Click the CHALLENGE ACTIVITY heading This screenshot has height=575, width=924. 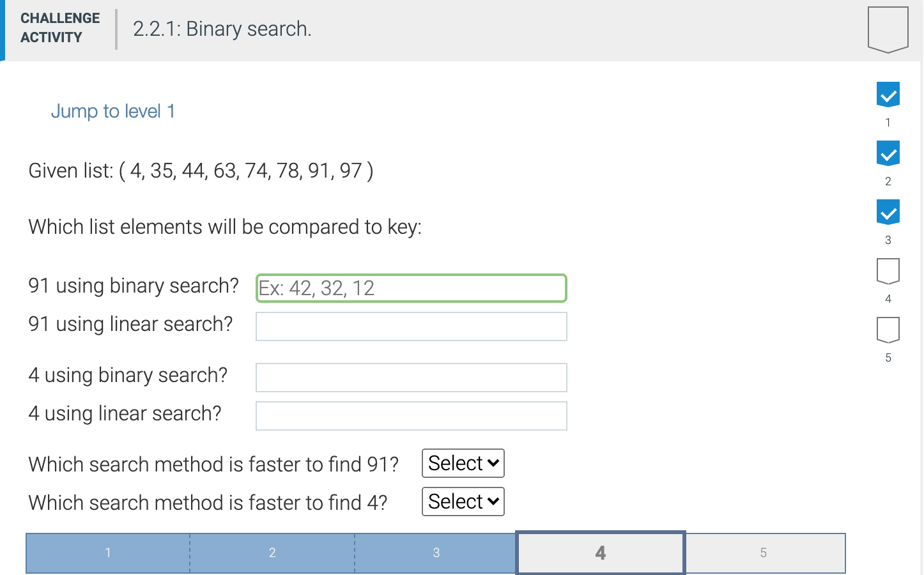point(59,28)
